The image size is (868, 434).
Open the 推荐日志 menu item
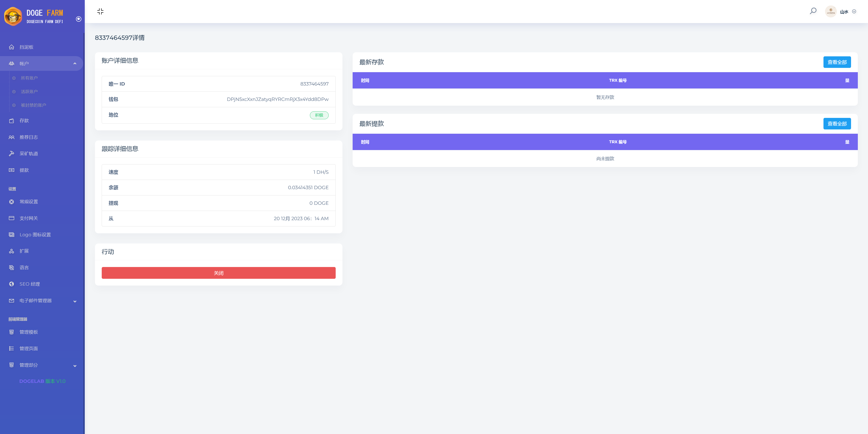coord(29,137)
